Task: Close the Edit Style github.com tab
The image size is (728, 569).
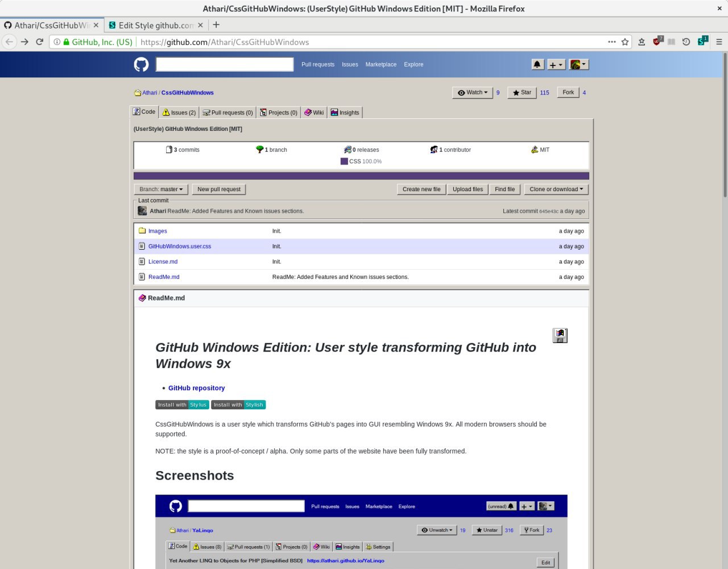Action: 200,25
